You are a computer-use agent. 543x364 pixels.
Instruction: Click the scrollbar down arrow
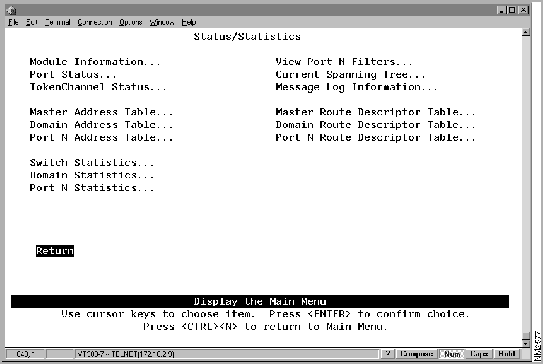(526, 343)
